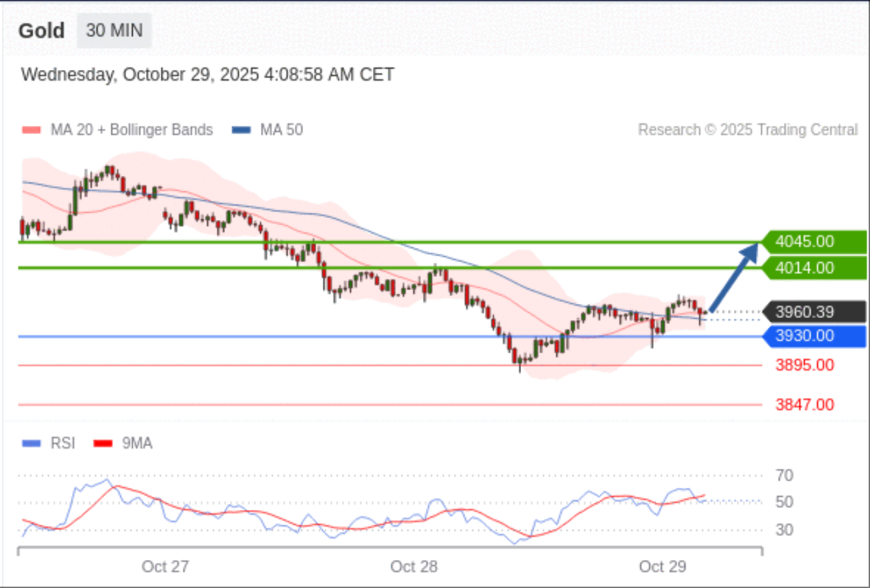Toggle the 9MA legend entry
The image size is (870, 588).
[x=137, y=443]
